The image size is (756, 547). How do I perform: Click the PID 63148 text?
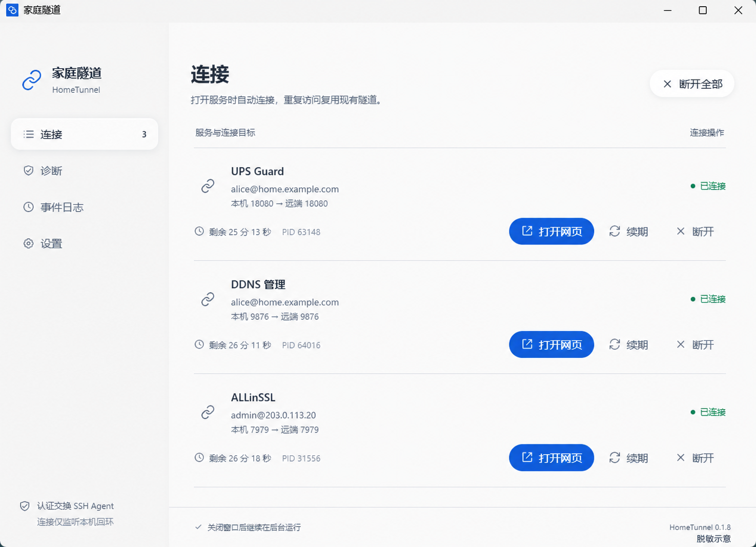[x=301, y=232]
